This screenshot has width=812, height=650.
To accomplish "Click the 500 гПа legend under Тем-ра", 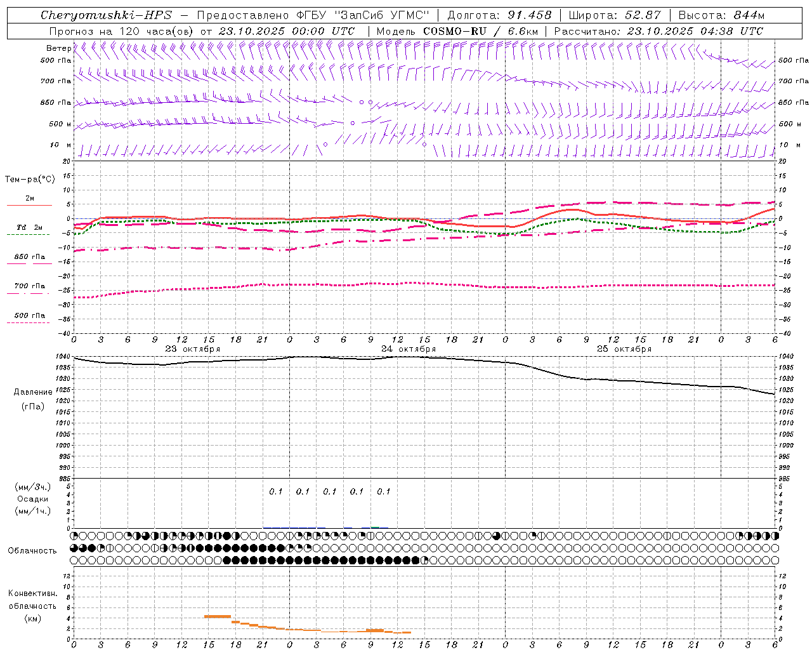I will click(30, 315).
